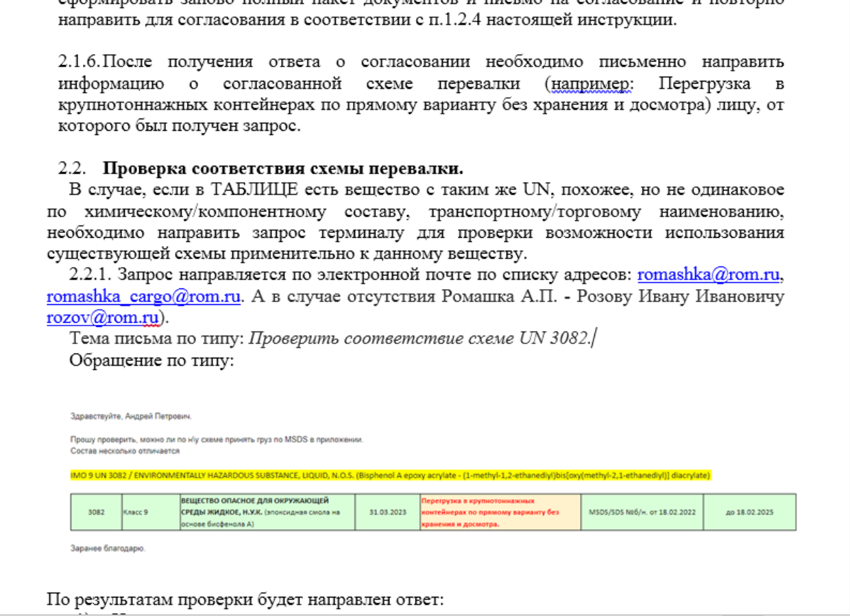Click table cell 'MSDS/SDS №б/н. от 18.02.2022'

click(x=642, y=512)
